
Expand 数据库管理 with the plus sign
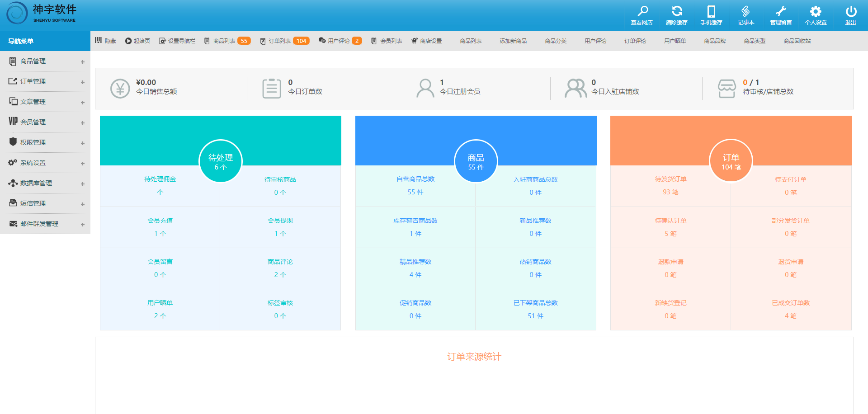point(83,184)
